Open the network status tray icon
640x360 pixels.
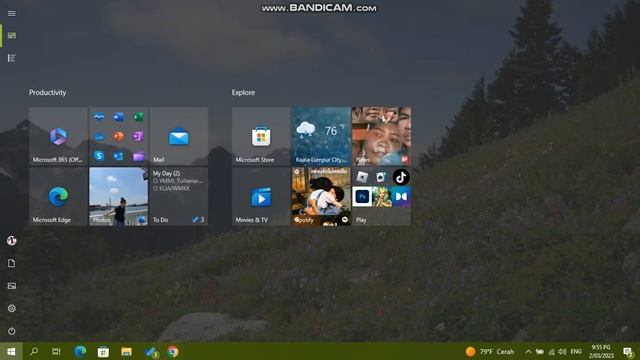(x=551, y=351)
